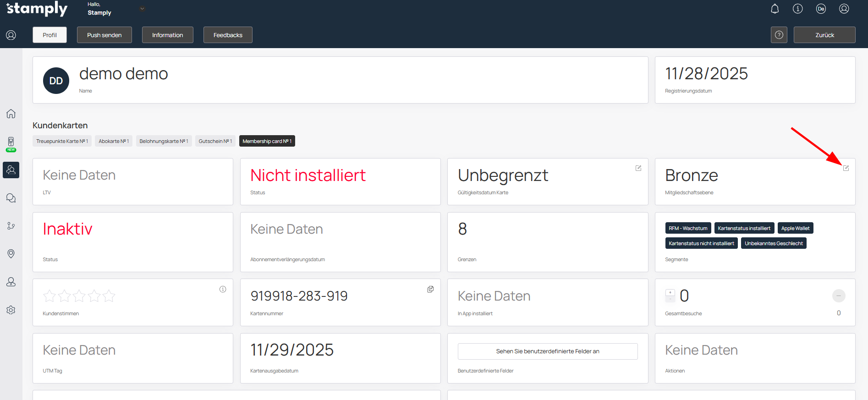Open the home dashboard icon in sidebar

click(x=11, y=114)
